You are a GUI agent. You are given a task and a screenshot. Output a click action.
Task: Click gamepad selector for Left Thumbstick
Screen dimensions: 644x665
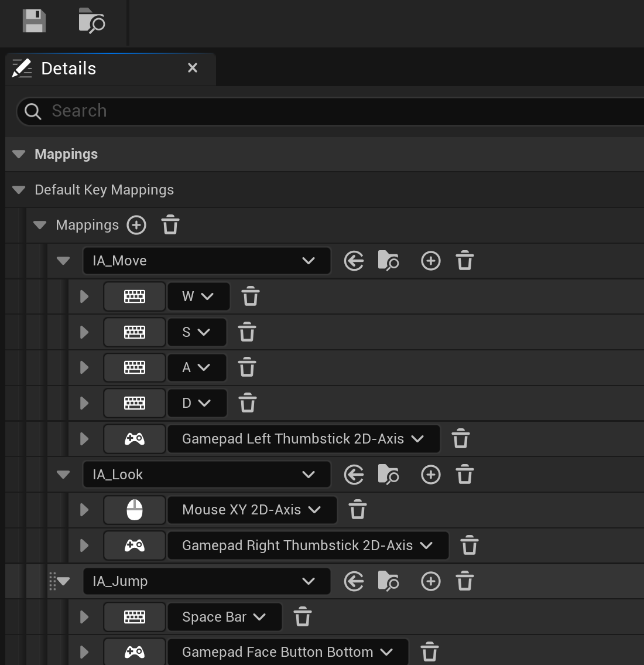[x=135, y=439]
